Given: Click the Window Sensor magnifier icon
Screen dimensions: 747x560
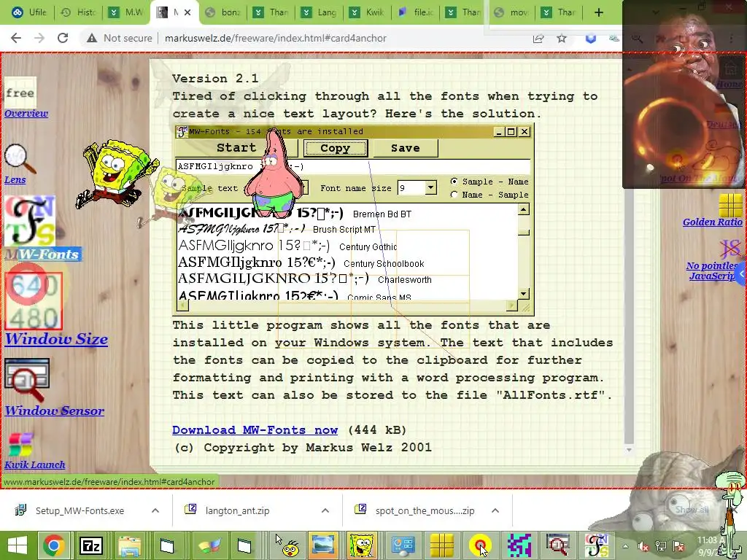Looking at the screenshot, I should pos(27,380).
